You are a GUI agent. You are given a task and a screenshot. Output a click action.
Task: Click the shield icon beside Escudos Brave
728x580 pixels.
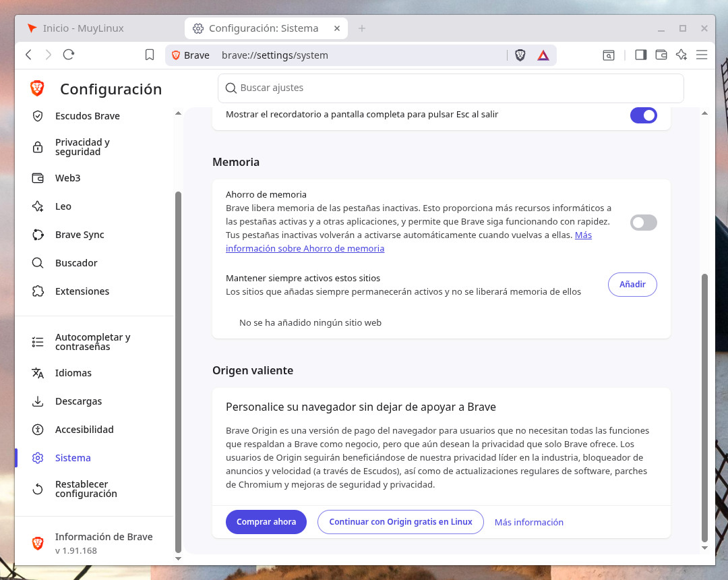(38, 116)
